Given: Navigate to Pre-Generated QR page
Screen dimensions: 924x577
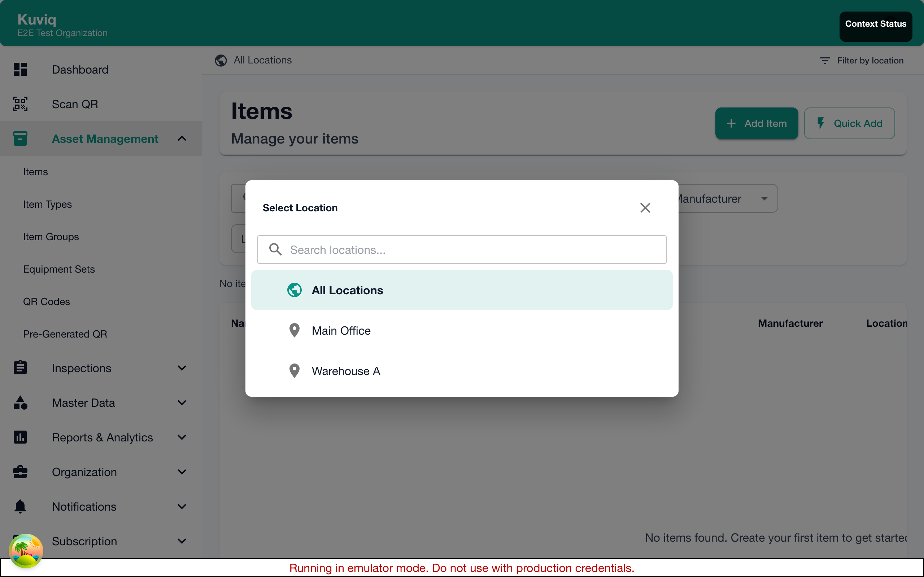Looking at the screenshot, I should [65, 334].
